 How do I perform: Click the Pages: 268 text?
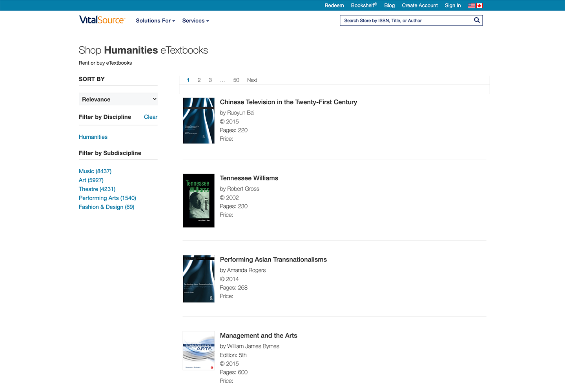point(233,288)
